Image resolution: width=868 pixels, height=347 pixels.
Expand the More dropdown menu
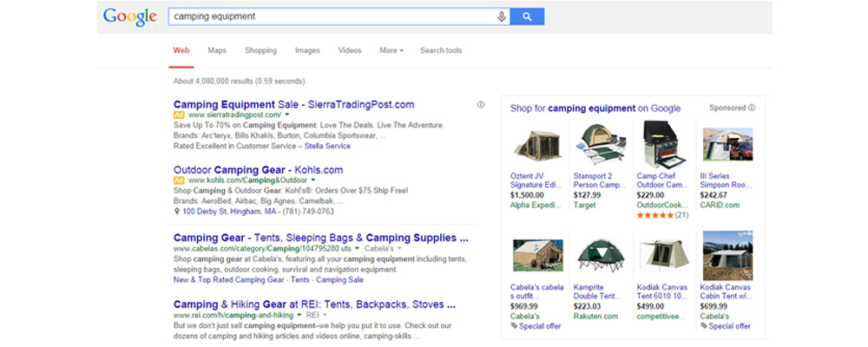(391, 50)
